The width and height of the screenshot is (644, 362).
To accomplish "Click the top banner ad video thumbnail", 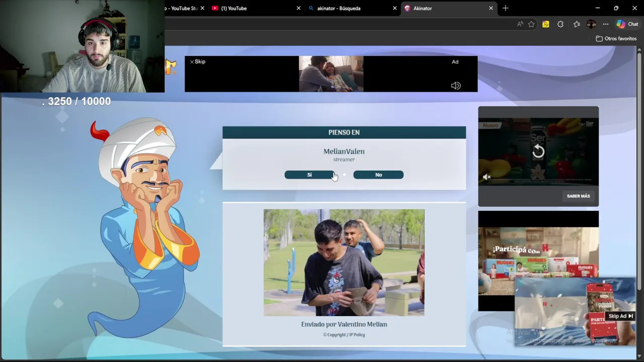I will point(331,74).
